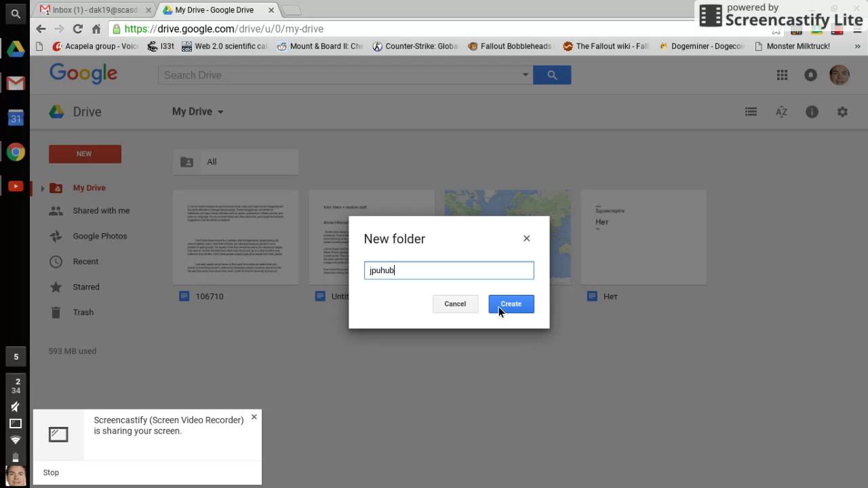Open Gmail from the shelf

16,83
